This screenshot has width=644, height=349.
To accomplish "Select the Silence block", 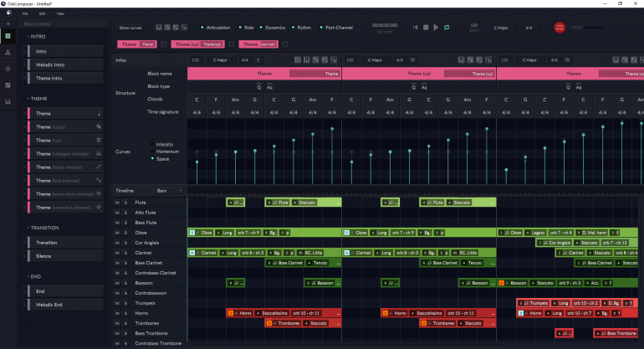I will click(65, 256).
